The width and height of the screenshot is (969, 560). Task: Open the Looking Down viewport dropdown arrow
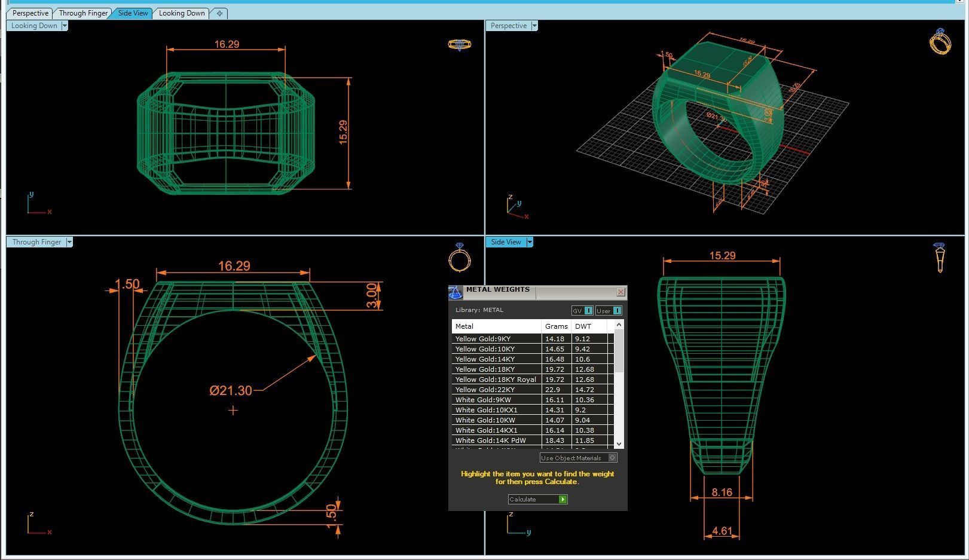[65, 26]
